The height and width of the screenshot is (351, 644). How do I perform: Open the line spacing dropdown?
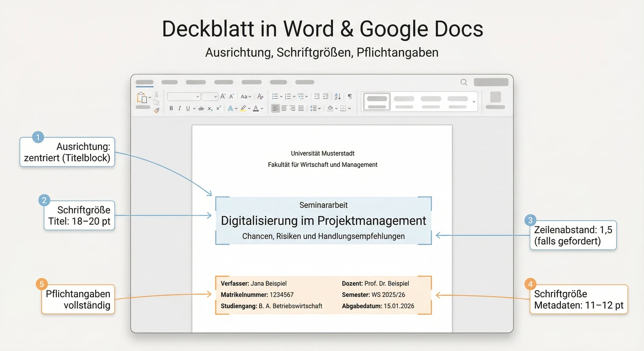(314, 108)
